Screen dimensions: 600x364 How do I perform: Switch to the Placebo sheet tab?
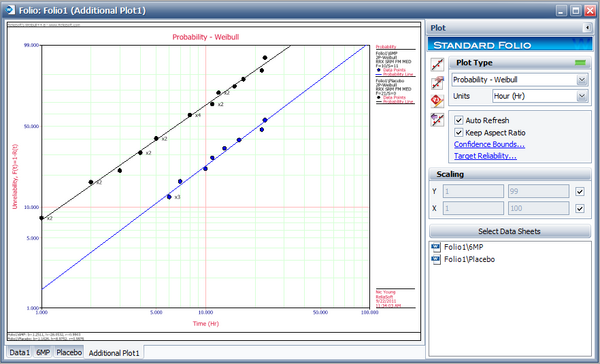69,352
